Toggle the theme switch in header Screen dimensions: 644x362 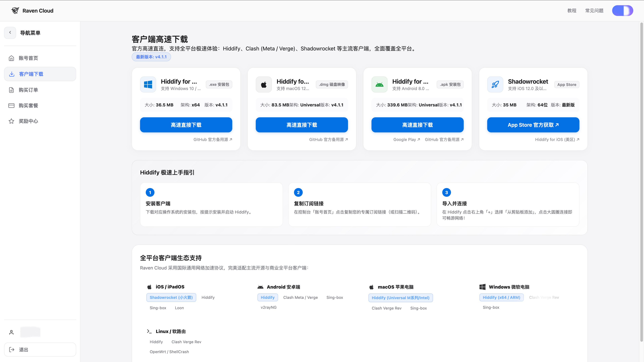(x=622, y=11)
